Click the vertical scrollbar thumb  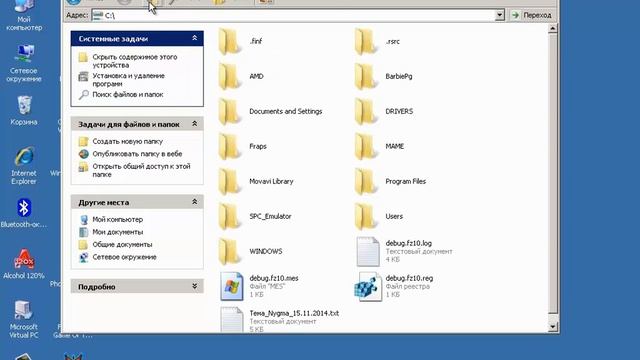[553, 174]
